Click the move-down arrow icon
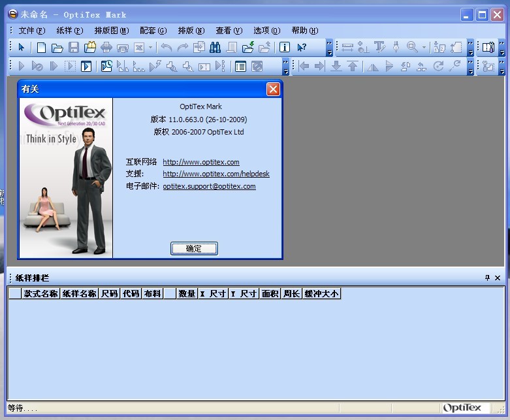This screenshot has height=420, width=510. tap(336, 66)
